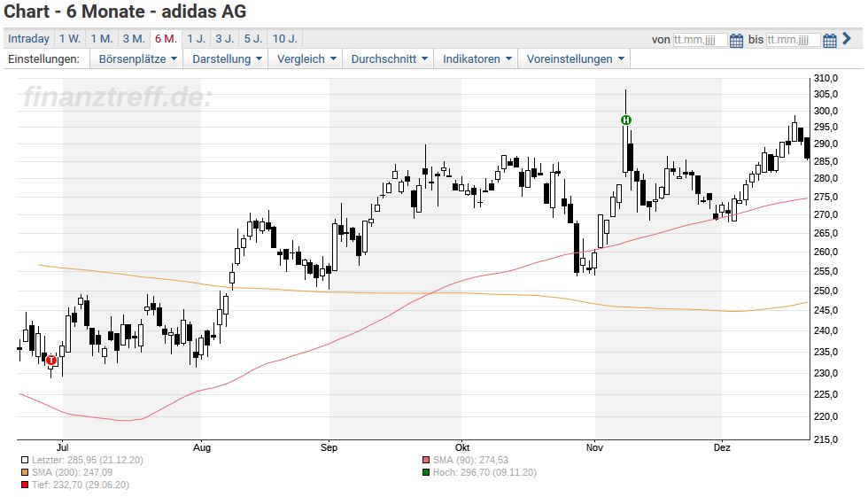Switch to Intraday chart tab
The width and height of the screenshot is (868, 497).
28,39
